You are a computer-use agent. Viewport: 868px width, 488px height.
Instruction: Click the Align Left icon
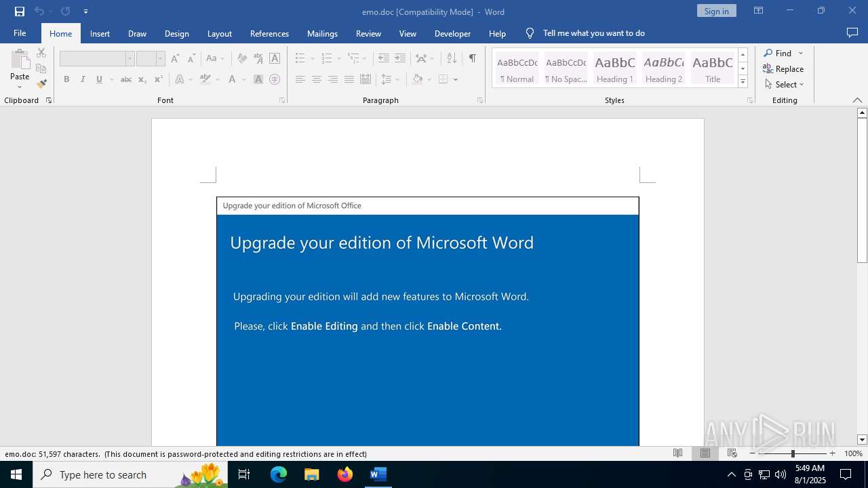click(300, 79)
